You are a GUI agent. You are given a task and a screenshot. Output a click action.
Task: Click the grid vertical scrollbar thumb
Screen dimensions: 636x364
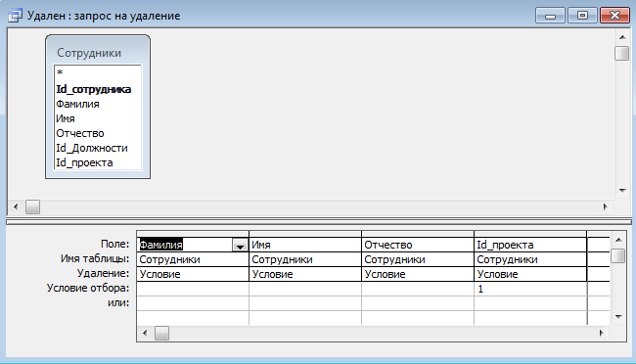click(x=618, y=256)
